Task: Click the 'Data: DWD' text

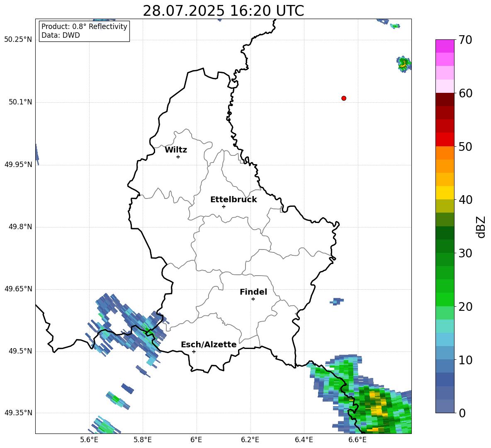Action: [x=61, y=35]
